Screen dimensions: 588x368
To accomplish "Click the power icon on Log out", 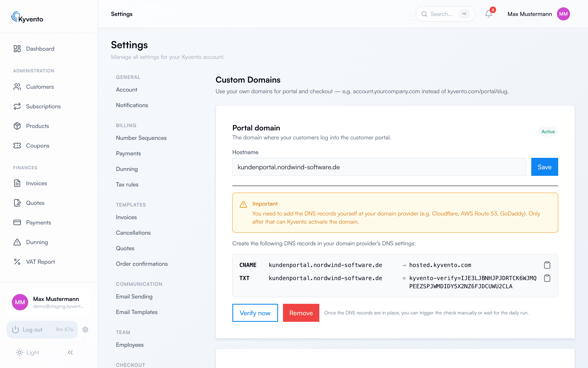I will tap(16, 330).
